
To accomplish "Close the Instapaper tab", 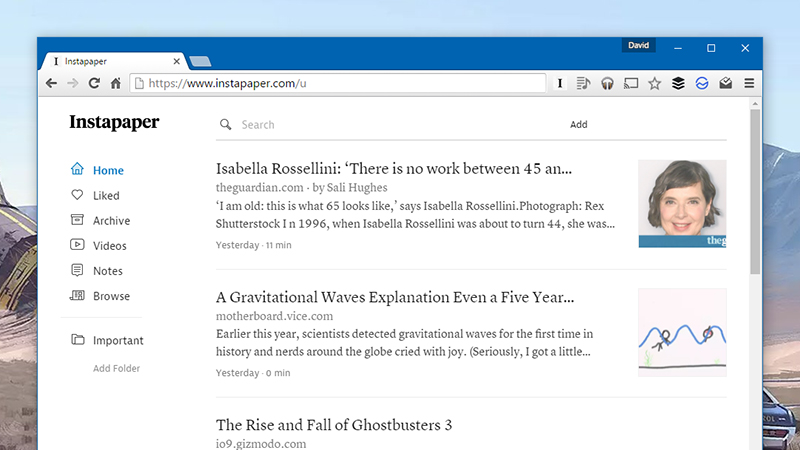I will click(x=177, y=61).
